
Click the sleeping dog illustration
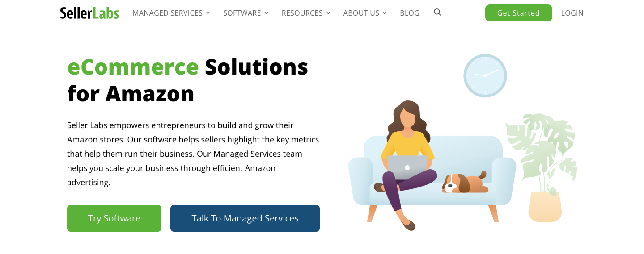pyautogui.click(x=465, y=182)
